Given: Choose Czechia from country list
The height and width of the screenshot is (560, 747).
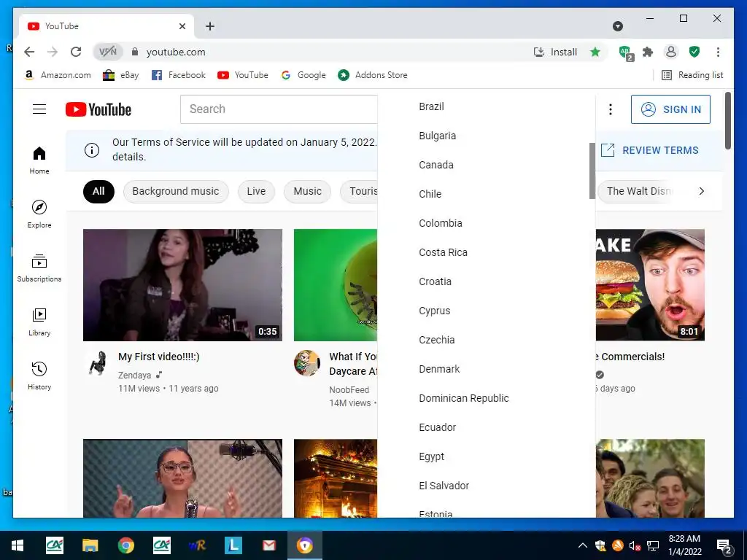Looking at the screenshot, I should point(486,340).
